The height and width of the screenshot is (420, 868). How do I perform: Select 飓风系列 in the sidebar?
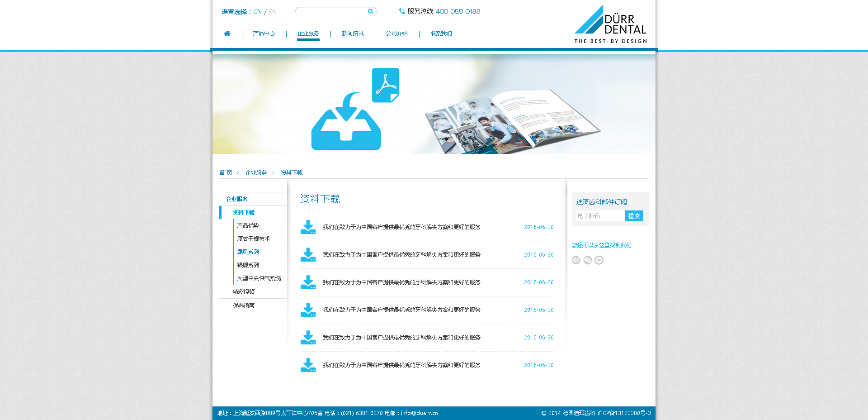tap(248, 252)
